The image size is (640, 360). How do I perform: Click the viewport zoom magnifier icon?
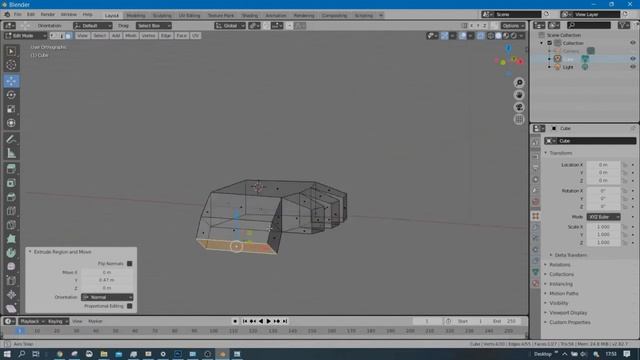pyautogui.click(x=519, y=83)
